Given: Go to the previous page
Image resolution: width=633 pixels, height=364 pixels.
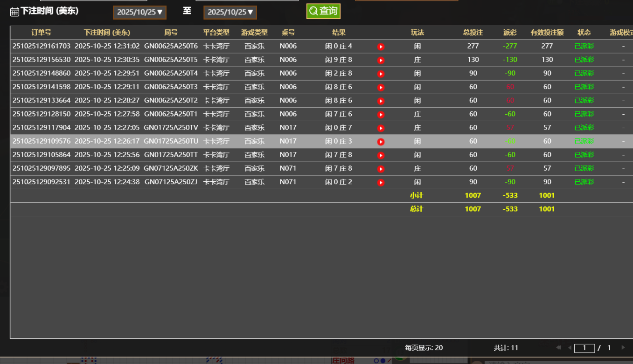Looking at the screenshot, I should click(570, 348).
